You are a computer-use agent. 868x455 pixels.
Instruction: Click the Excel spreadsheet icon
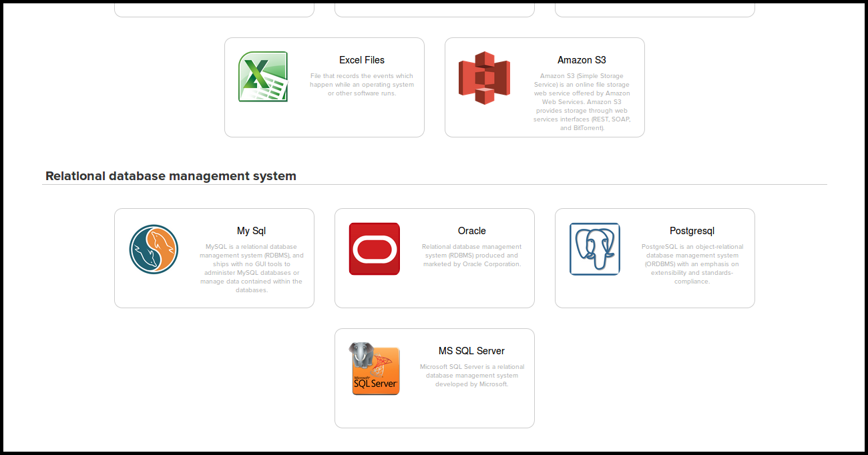click(x=263, y=77)
